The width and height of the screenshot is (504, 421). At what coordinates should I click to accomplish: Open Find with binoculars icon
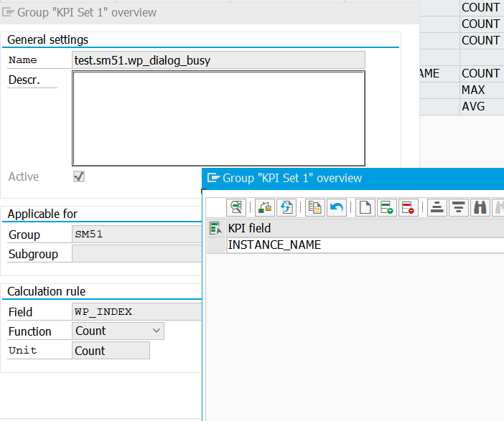pos(480,208)
